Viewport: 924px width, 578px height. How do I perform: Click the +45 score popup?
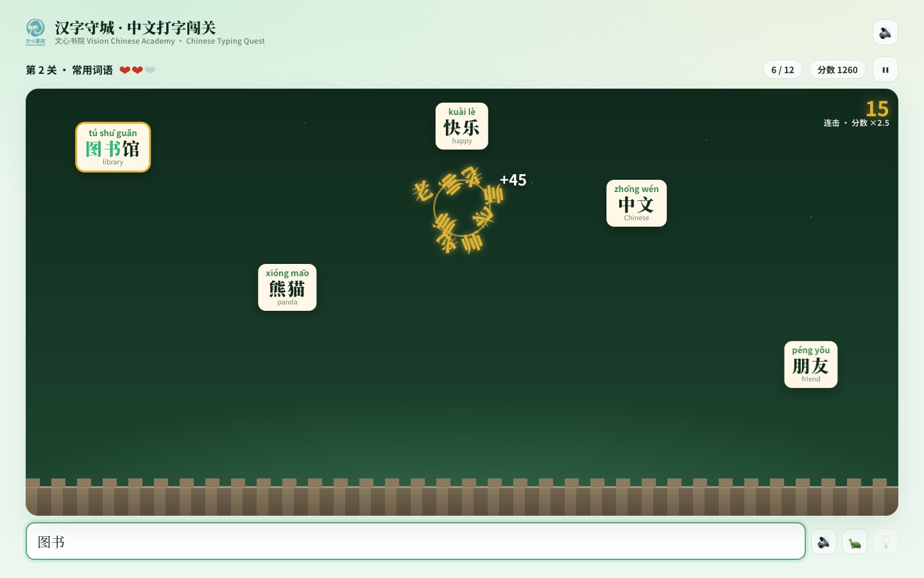coord(513,180)
